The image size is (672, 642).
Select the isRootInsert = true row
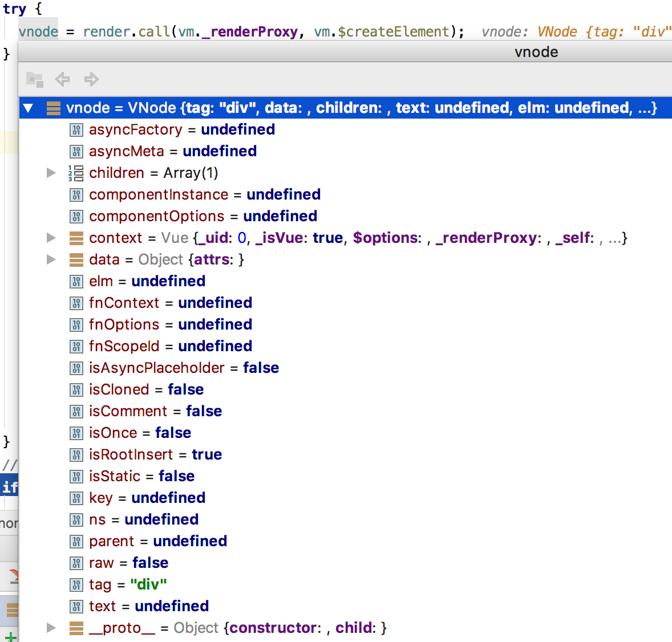(155, 455)
